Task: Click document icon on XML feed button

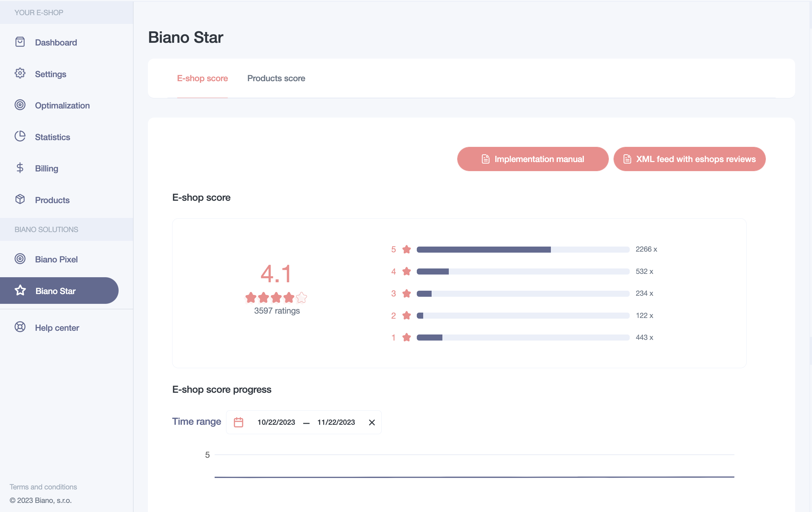Action: [627, 159]
